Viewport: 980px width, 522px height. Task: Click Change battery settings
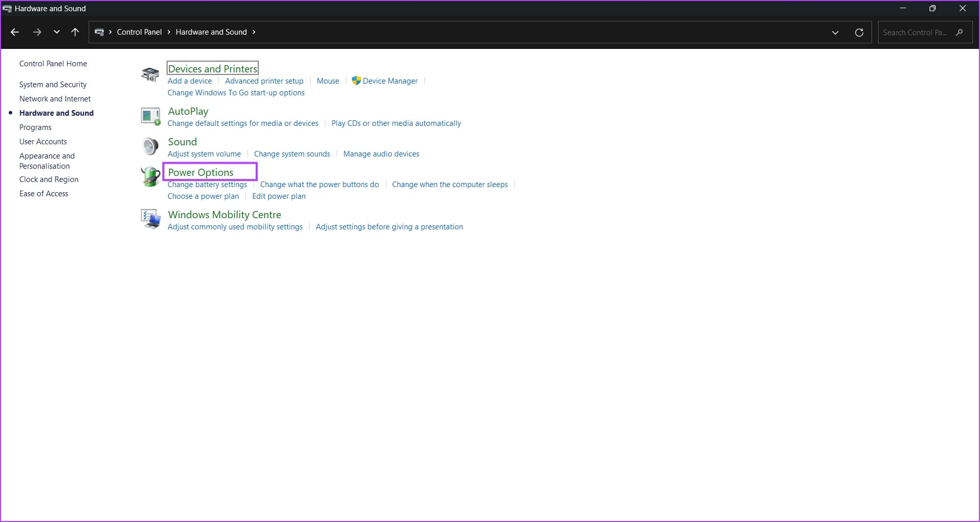coord(207,185)
